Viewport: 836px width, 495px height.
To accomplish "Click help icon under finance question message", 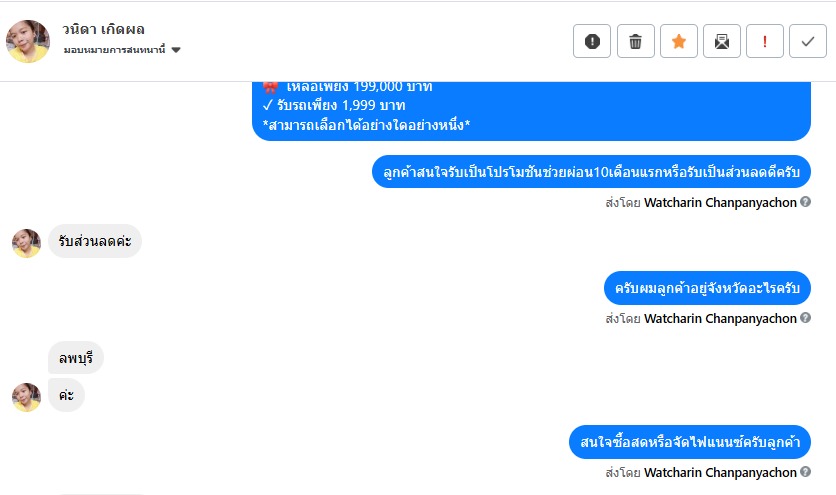I will click(x=806, y=472).
